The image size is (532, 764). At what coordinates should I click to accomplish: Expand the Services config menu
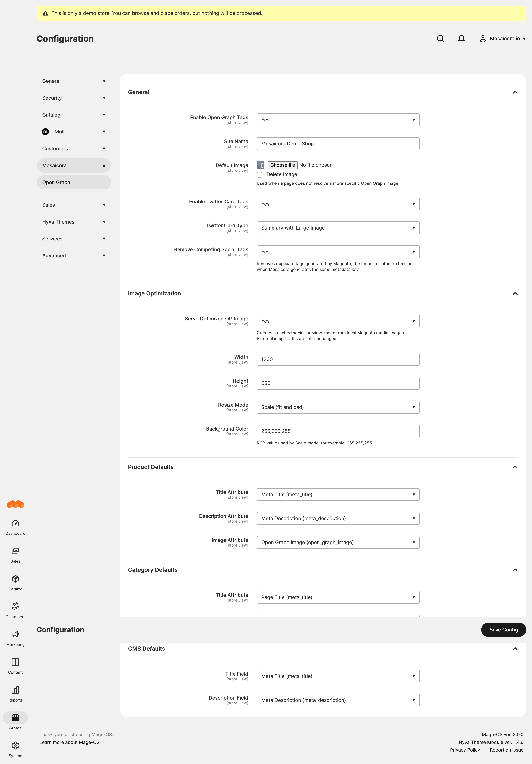tap(74, 239)
